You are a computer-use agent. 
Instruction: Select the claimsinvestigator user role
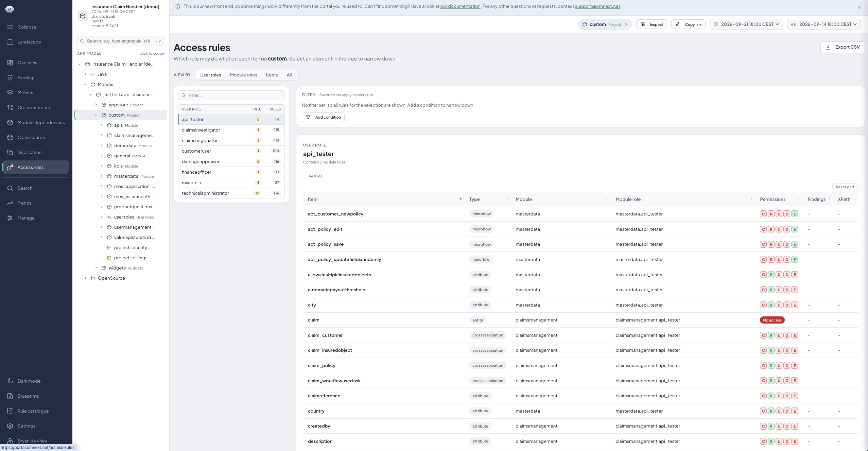click(x=231, y=130)
